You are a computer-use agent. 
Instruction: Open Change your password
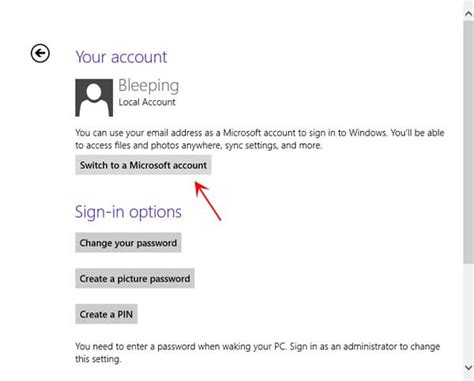pyautogui.click(x=128, y=243)
